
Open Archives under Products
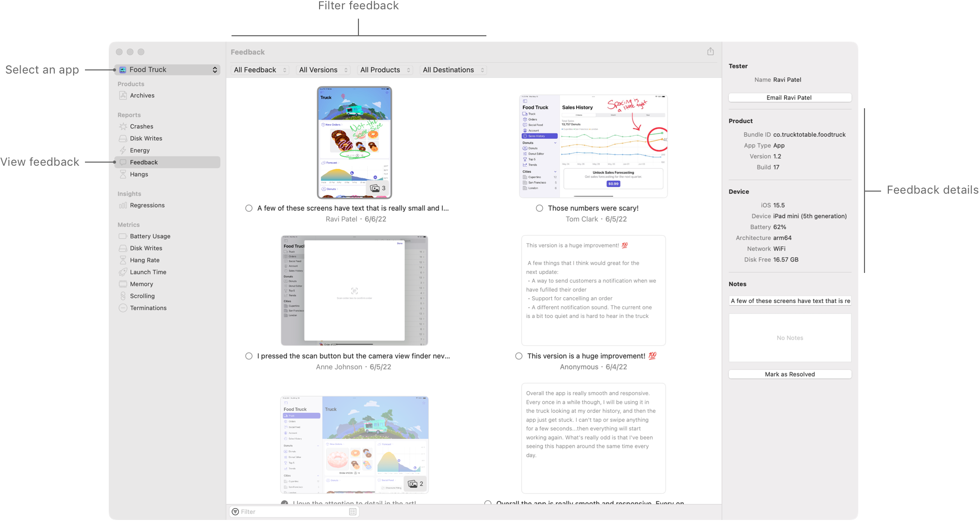click(x=142, y=95)
